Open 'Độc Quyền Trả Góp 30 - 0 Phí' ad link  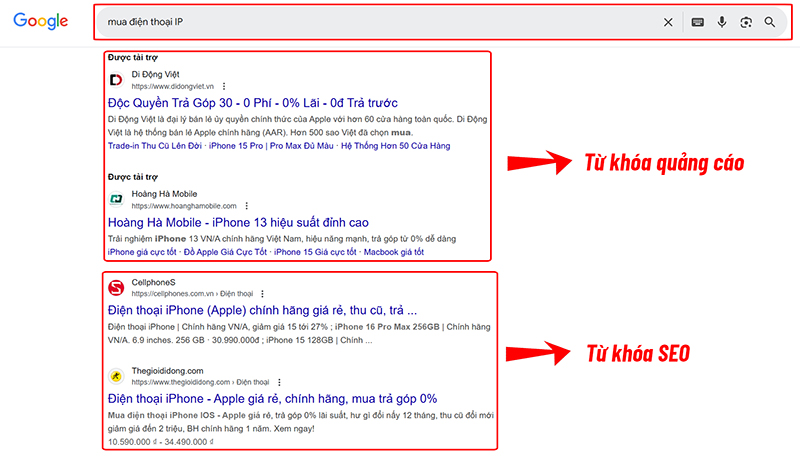(253, 103)
